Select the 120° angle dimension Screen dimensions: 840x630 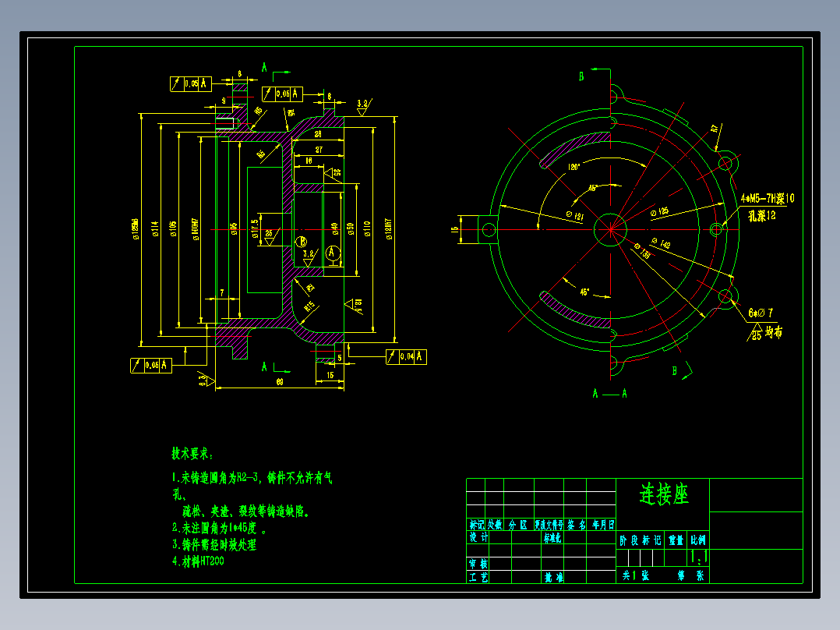click(x=574, y=168)
